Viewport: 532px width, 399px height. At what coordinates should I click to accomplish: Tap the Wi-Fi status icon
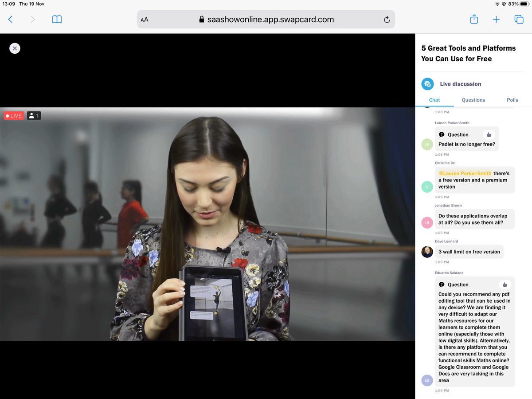tap(497, 4)
